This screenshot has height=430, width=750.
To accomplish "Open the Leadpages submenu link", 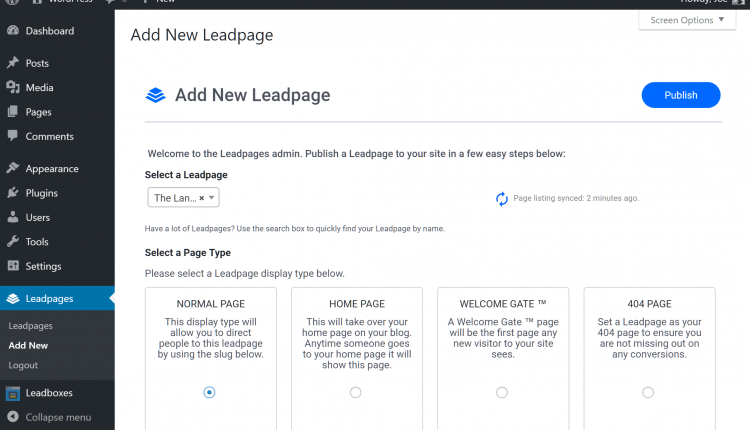I will pos(31,326).
